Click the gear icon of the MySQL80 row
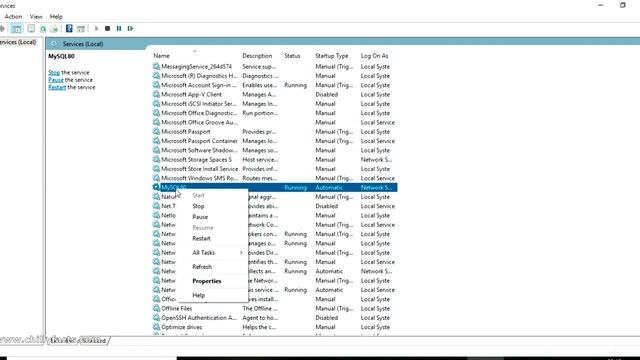The image size is (640, 360). (x=156, y=187)
